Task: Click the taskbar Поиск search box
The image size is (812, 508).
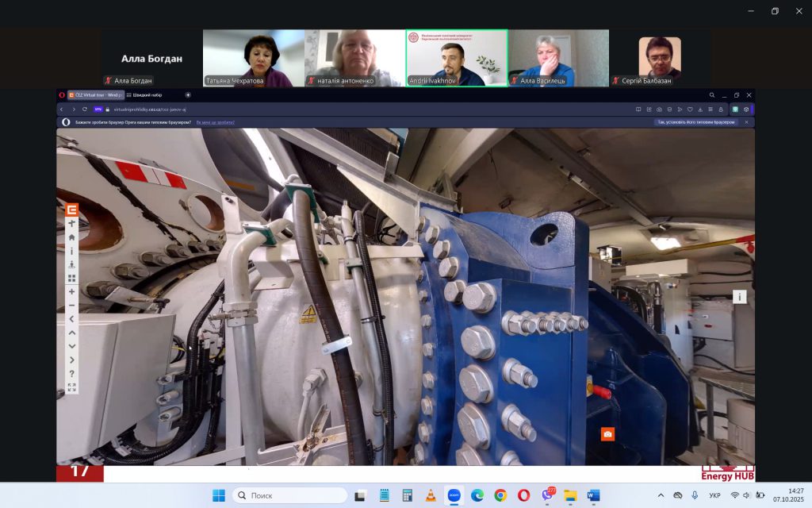Action: (290, 495)
